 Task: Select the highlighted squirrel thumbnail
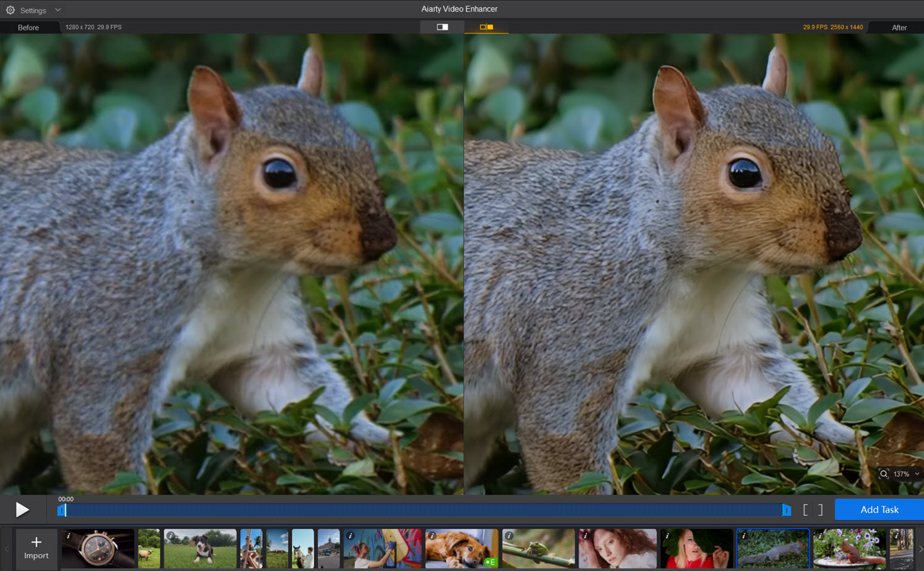click(773, 549)
